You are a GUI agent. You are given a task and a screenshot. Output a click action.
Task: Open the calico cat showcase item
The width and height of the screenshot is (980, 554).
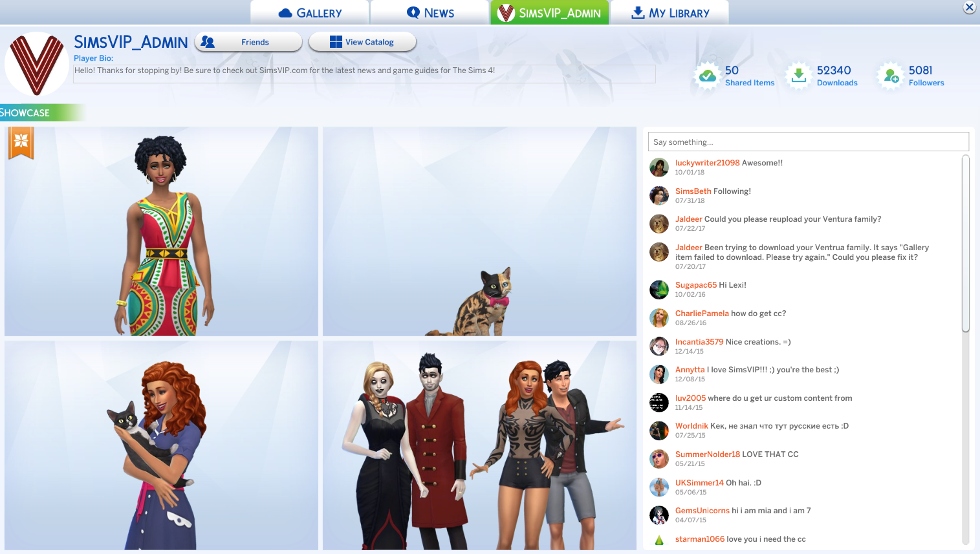click(x=479, y=231)
